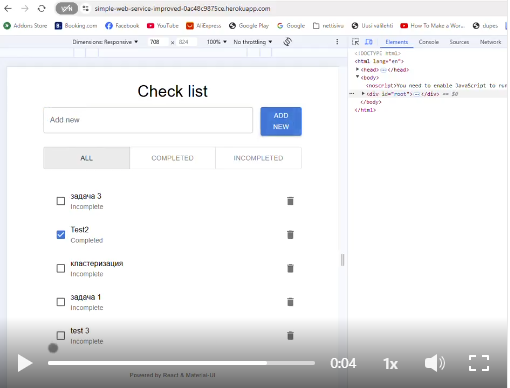Click the three dots beside root div
The image size is (510, 388).
[x=352, y=94]
